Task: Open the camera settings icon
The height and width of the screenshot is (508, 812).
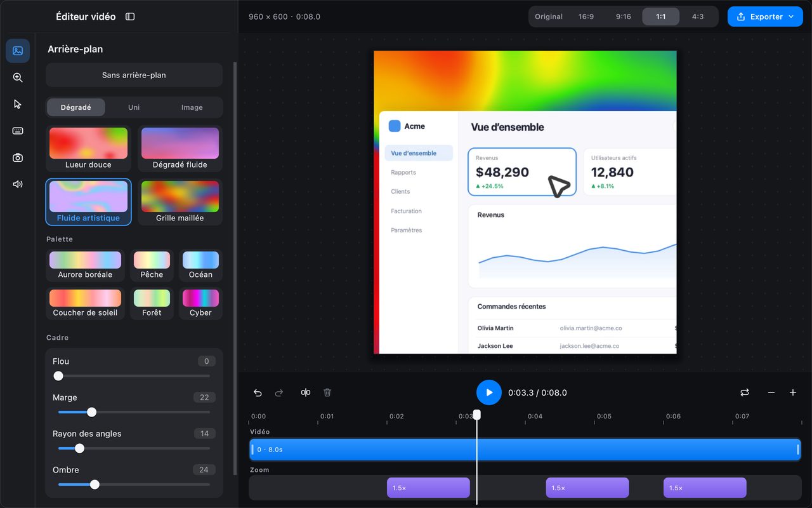Action: click(18, 157)
